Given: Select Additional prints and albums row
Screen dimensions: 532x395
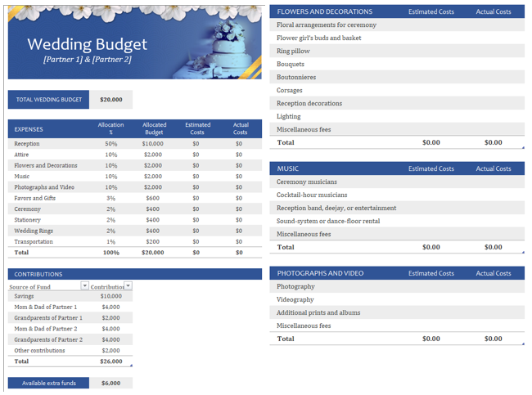Looking at the screenshot, I should (x=397, y=312).
